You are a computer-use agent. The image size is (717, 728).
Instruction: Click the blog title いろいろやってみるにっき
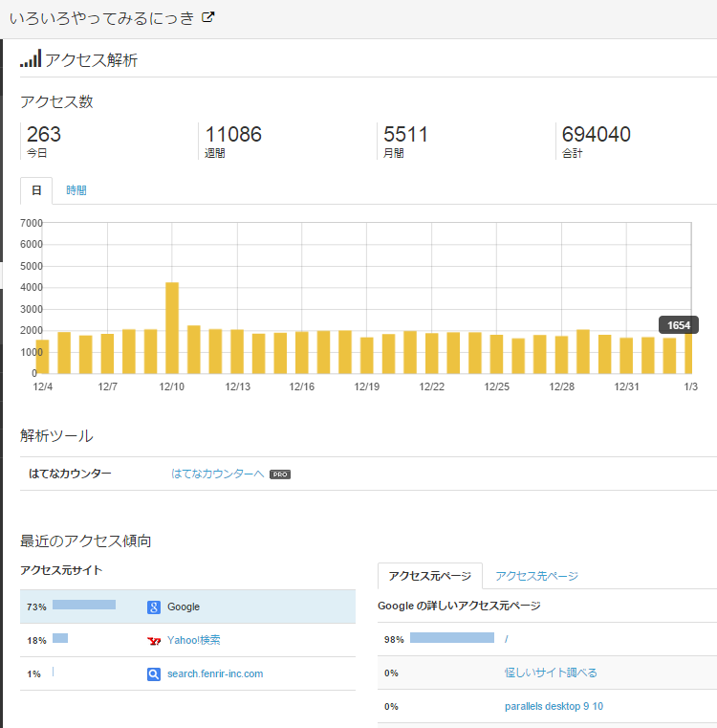pyautogui.click(x=101, y=18)
